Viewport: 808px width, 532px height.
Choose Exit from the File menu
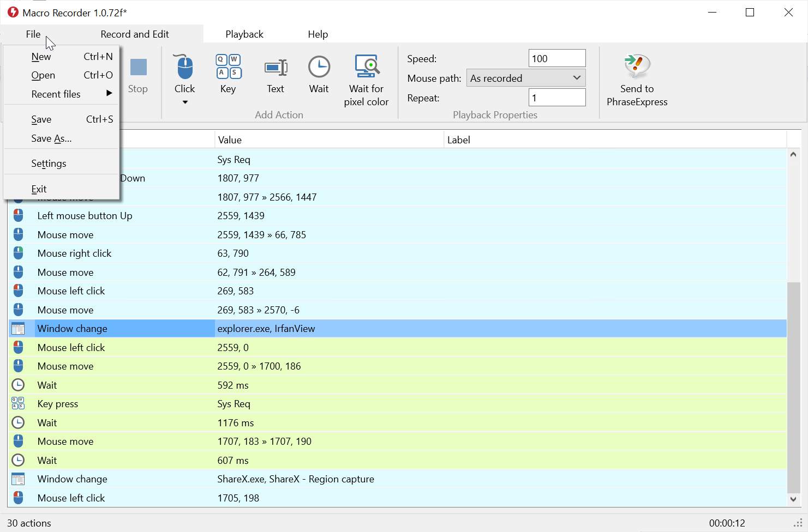pos(62,189)
